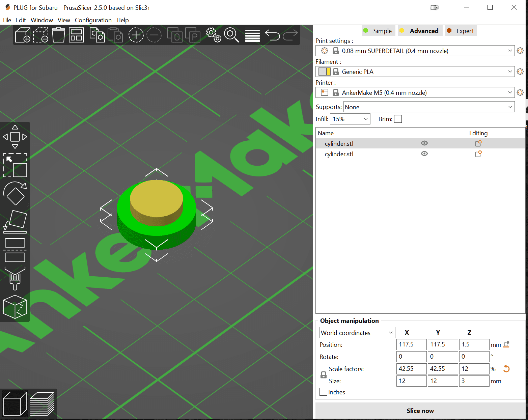This screenshot has height=420, width=528.
Task: Click the Split to objects icon
Action: pos(175,35)
